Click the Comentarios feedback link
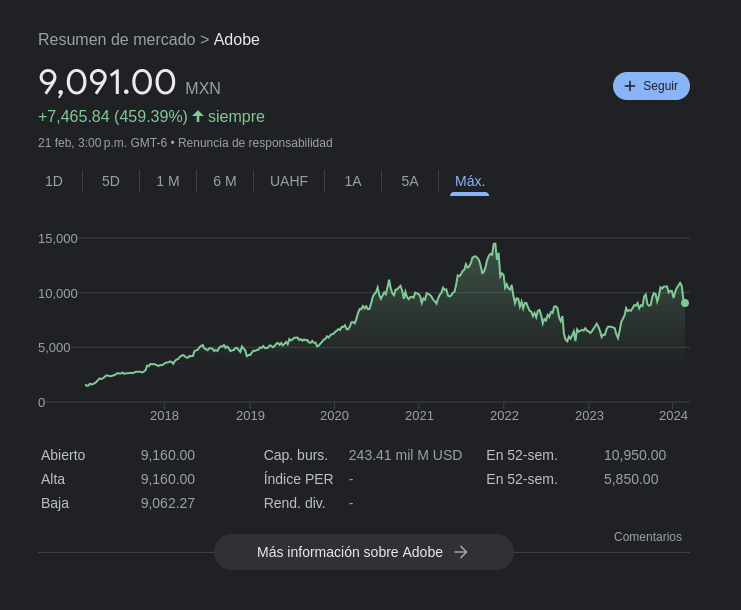741x610 pixels. pos(647,537)
